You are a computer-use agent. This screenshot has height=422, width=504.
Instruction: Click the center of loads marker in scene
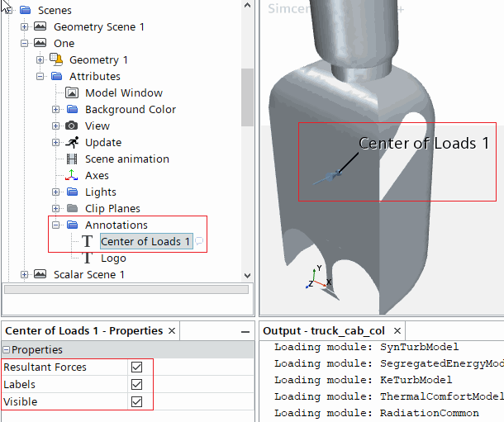point(329,177)
